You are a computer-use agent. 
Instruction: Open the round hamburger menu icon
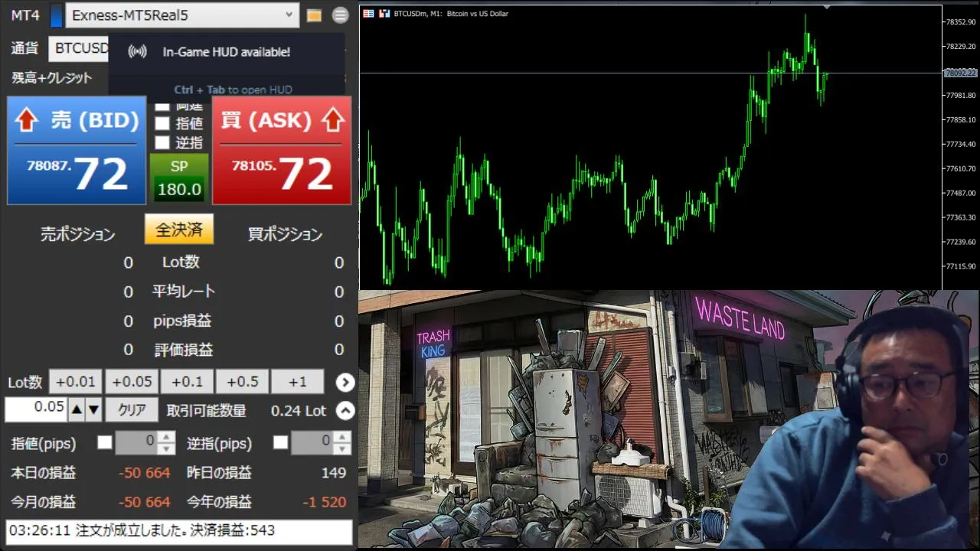tap(341, 15)
